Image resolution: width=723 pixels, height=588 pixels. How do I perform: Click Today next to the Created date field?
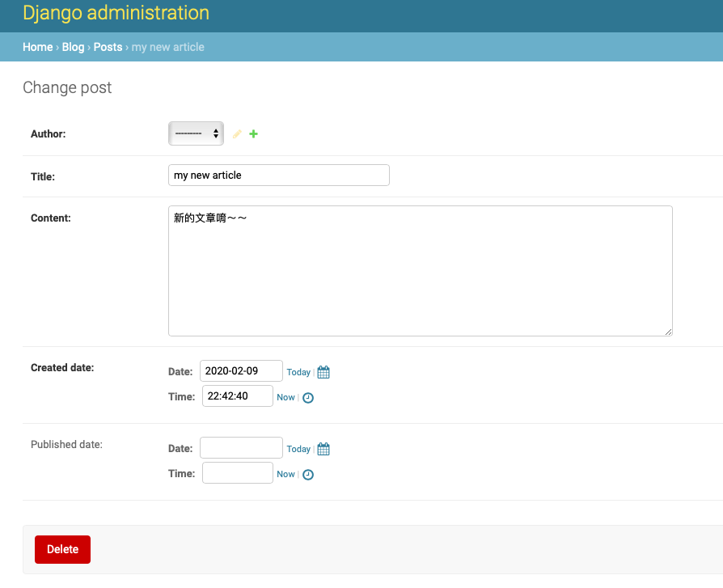tap(298, 372)
